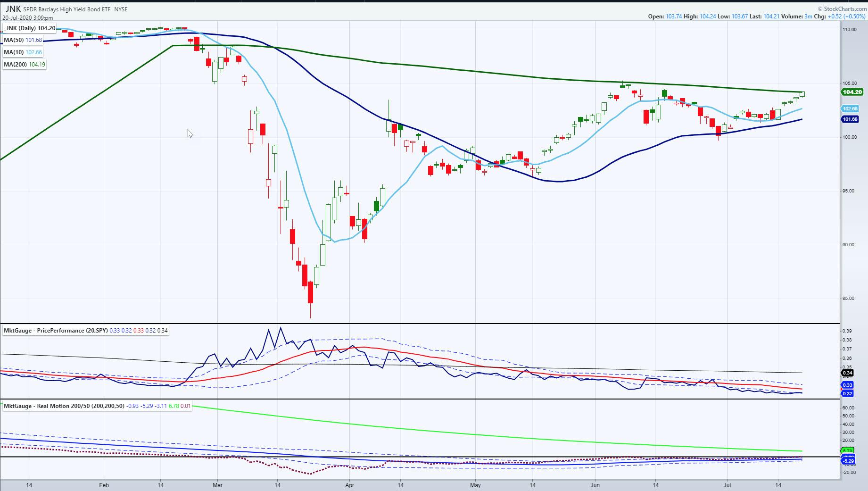
Task: Click the MA(10) overlay legend
Action: click(23, 52)
